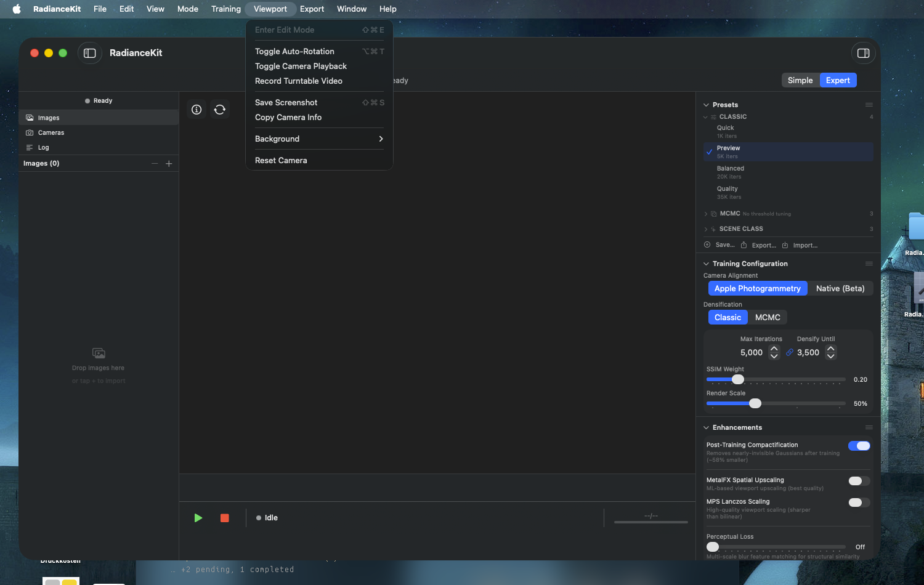Expand the MCMC preset group
Screen dimensions: 924x585
click(706, 214)
